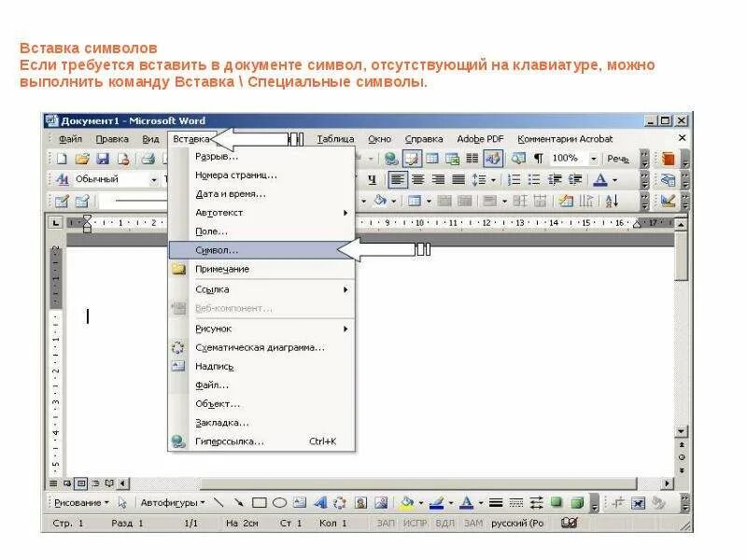Select the Line tool in Drawing toolbar
The height and width of the screenshot is (560, 747).
[x=218, y=502]
